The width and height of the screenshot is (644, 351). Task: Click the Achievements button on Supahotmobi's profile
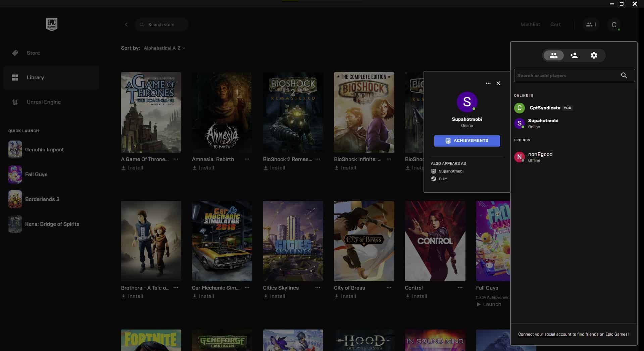[x=467, y=141]
